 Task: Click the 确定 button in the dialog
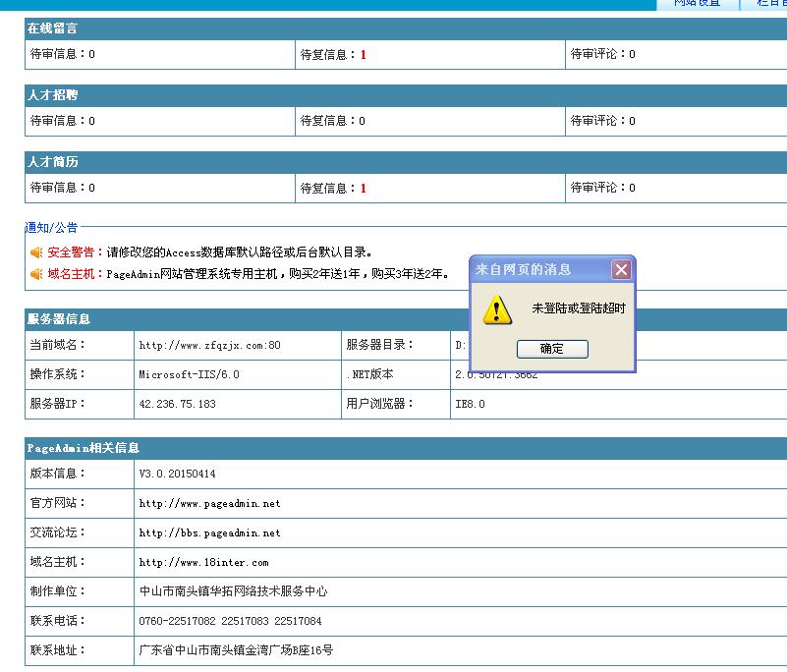(551, 349)
